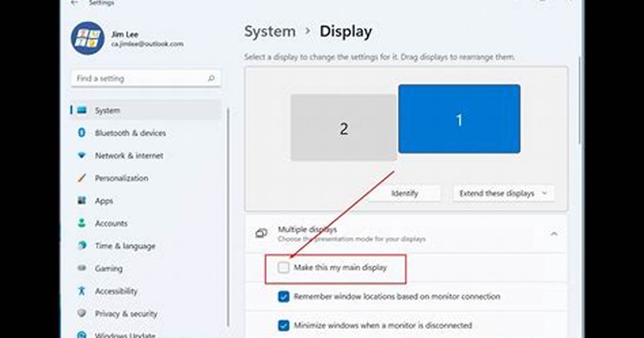Uncheck Remember window locations checkbox
The height and width of the screenshot is (338, 644).
pos(283,297)
